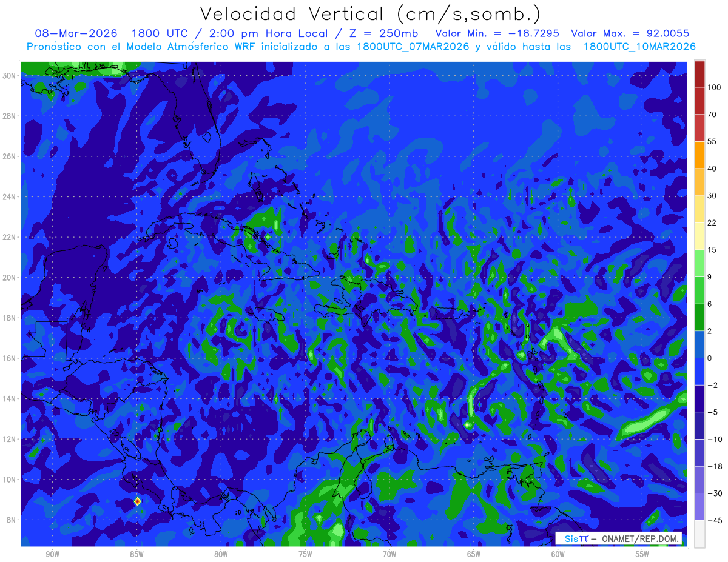
Task: Select the colorbar segment between 55 and 70
Action: coord(699,128)
